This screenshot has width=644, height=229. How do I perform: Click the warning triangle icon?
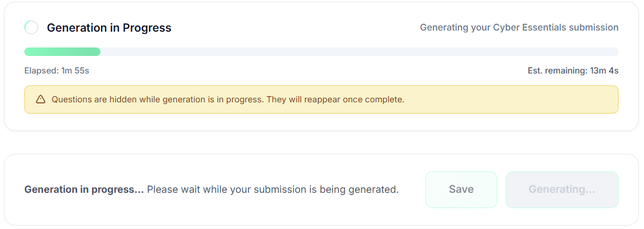tap(41, 100)
